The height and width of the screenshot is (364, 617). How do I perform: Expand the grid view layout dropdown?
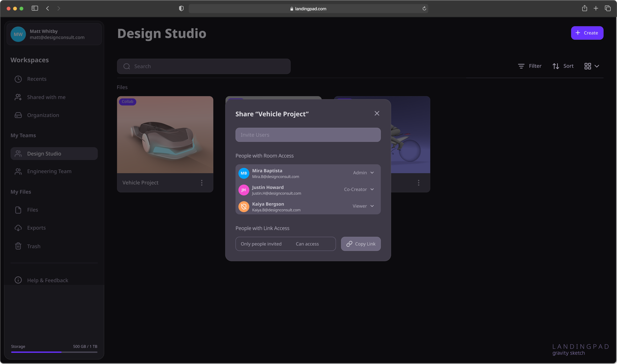tap(591, 66)
